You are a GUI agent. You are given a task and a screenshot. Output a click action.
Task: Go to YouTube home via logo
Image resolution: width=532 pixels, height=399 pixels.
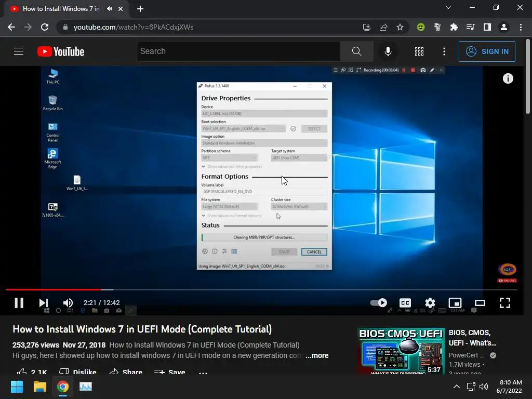tap(61, 51)
